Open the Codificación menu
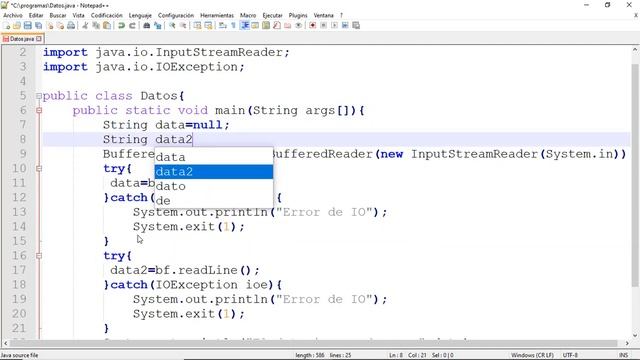The height and width of the screenshot is (360, 640). point(107,15)
